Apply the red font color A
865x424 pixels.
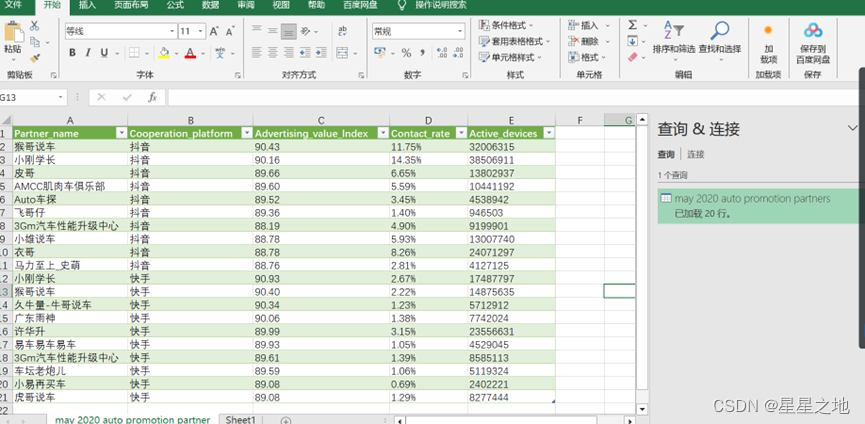(190, 53)
